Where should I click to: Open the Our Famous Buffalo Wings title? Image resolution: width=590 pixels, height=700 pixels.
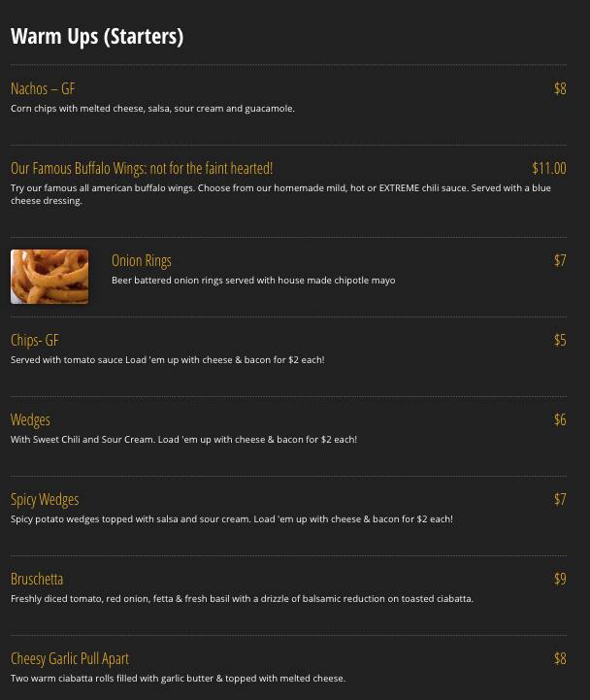pos(142,168)
